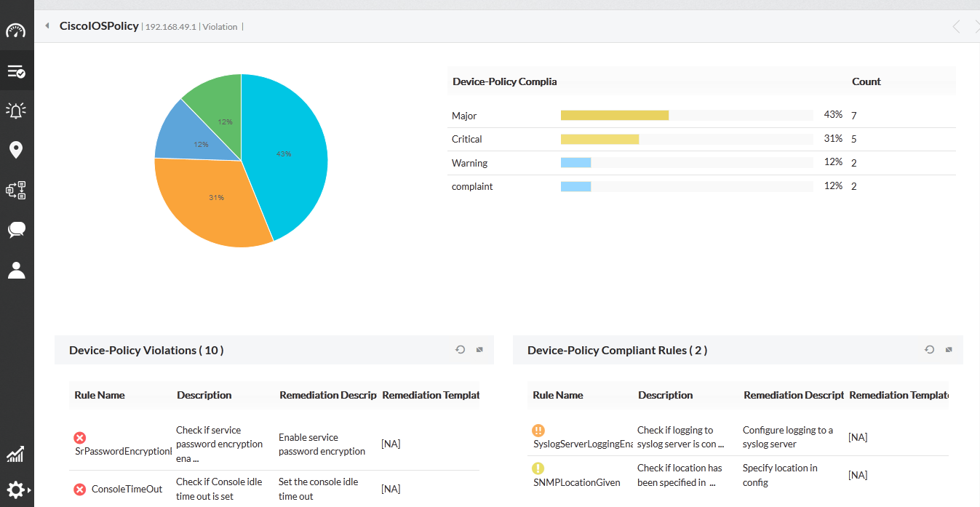Click 'Specify location in config' cell

(780, 475)
